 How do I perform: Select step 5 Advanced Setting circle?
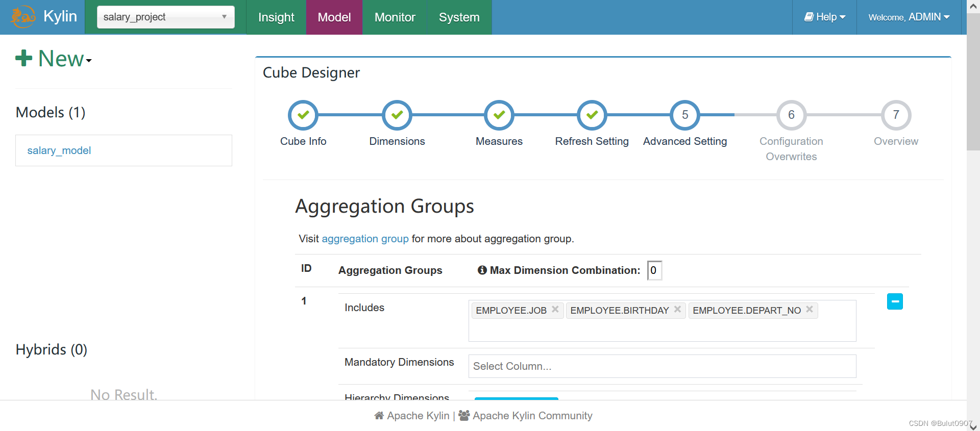pos(685,115)
